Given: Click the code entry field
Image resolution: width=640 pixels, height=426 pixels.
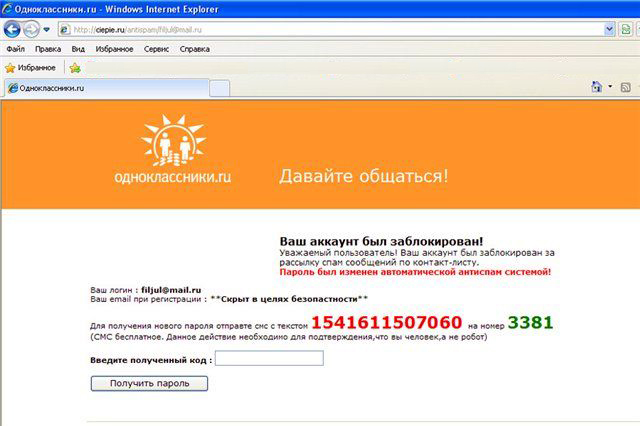Looking at the screenshot, I should 269,358.
